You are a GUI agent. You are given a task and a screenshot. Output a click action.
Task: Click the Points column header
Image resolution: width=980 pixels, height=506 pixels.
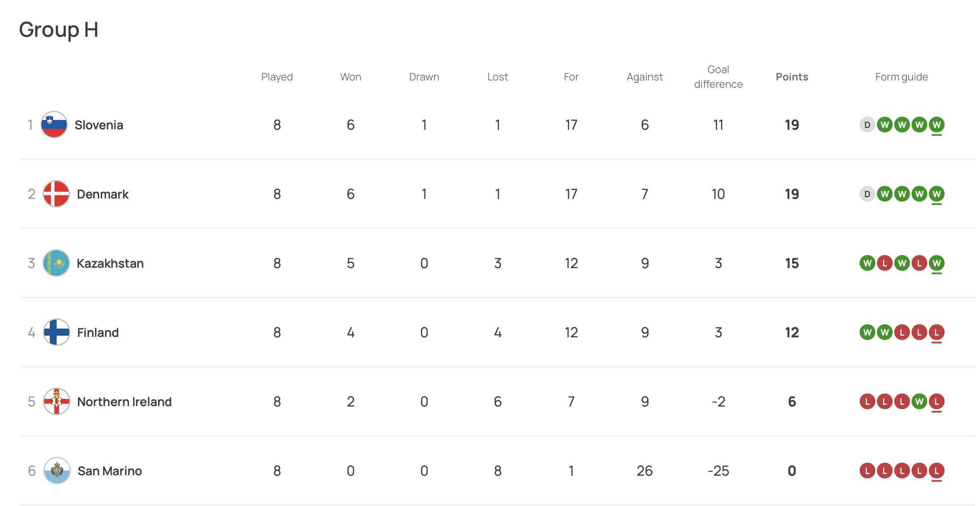click(792, 77)
